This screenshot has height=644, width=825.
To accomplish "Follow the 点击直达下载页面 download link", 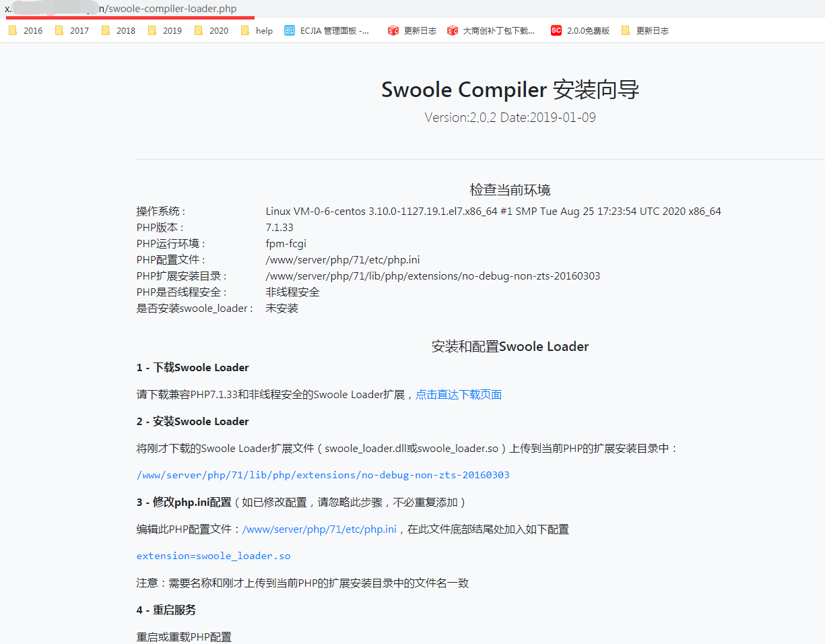I will pyautogui.click(x=459, y=395).
